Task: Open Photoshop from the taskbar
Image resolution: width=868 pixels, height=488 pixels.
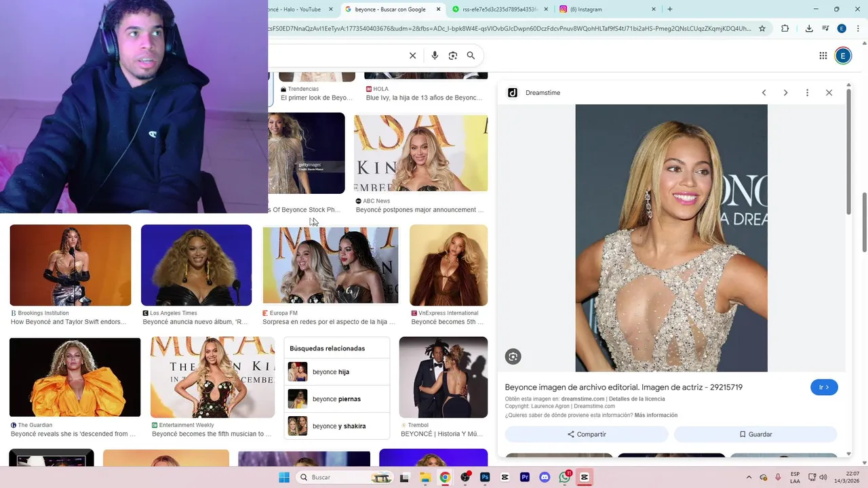Action: [485, 477]
